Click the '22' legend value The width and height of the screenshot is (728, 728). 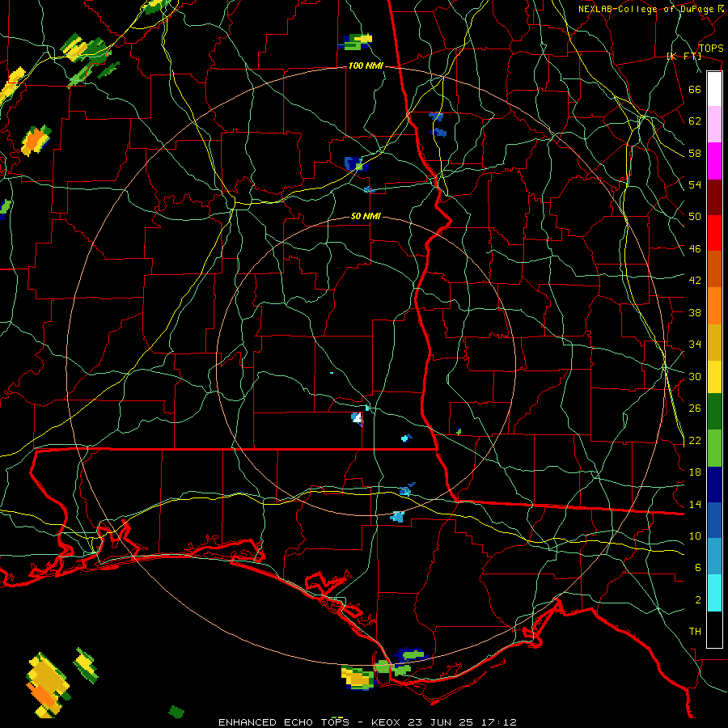pos(695,440)
